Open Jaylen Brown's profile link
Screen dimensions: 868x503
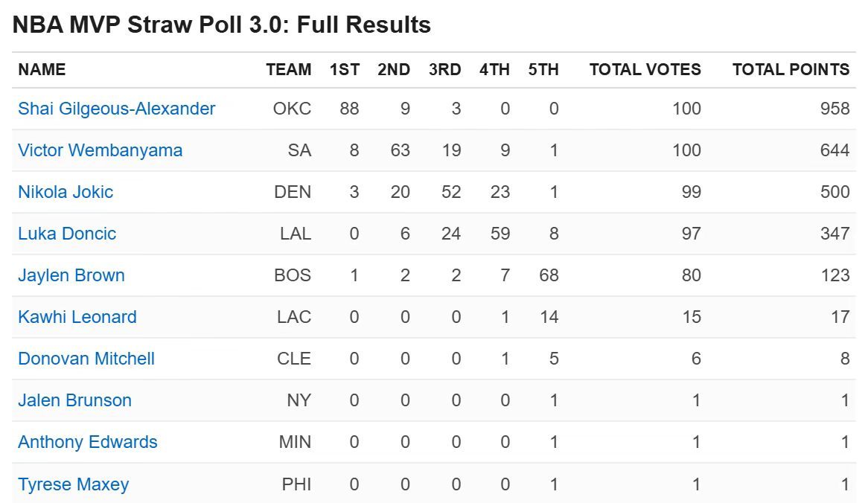pyautogui.click(x=71, y=275)
